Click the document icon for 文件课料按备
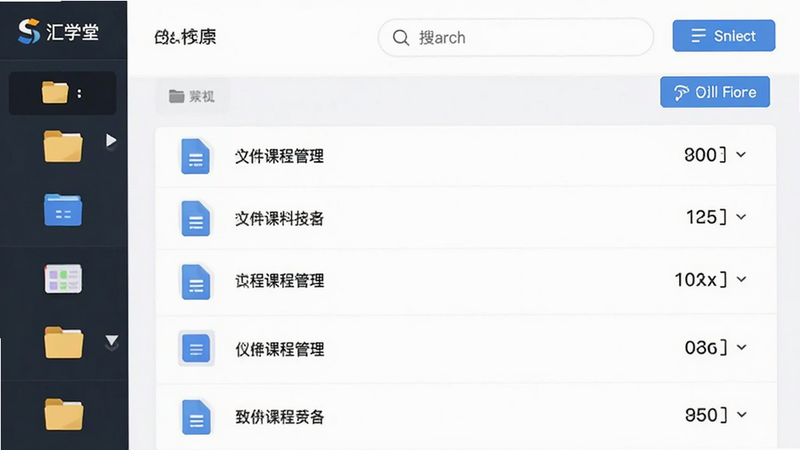Image resolution: width=800 pixels, height=450 pixels. (195, 218)
